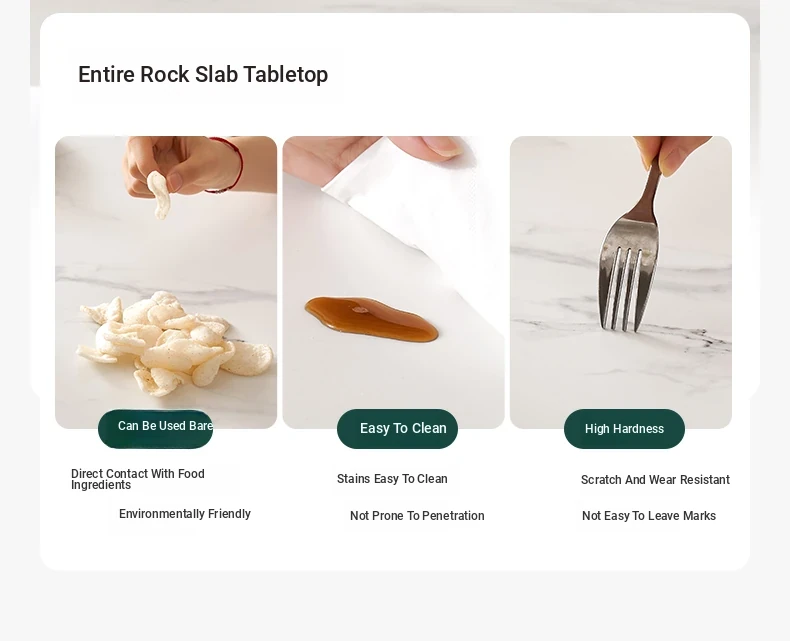Viewport: 790px width, 641px height.
Task: Click the 'High Hardness' badge
Action: click(x=624, y=429)
